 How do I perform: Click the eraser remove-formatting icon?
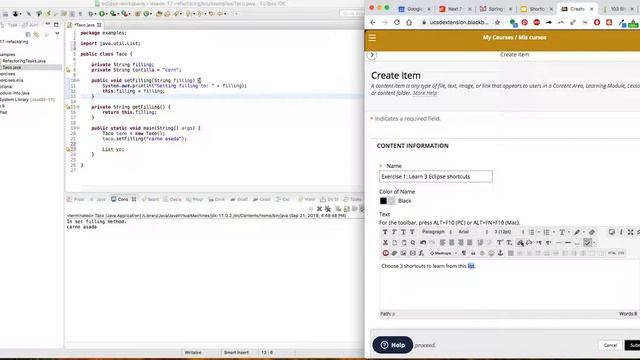pos(592,232)
